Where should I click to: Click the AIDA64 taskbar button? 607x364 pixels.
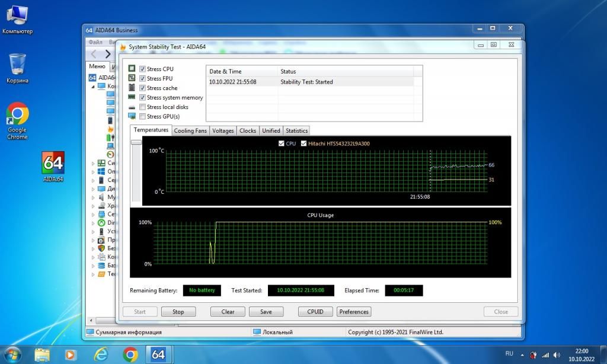[x=158, y=355]
